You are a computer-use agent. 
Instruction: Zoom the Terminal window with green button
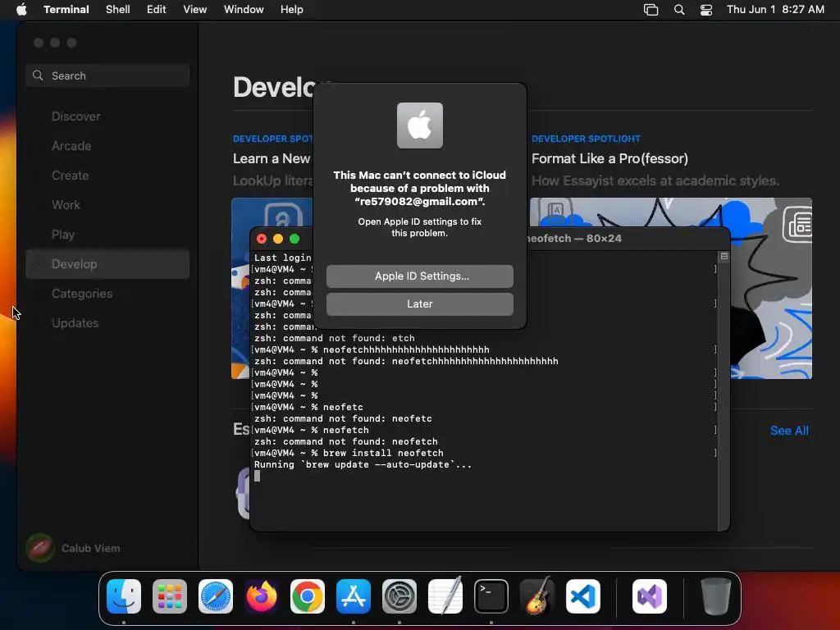[x=294, y=239]
